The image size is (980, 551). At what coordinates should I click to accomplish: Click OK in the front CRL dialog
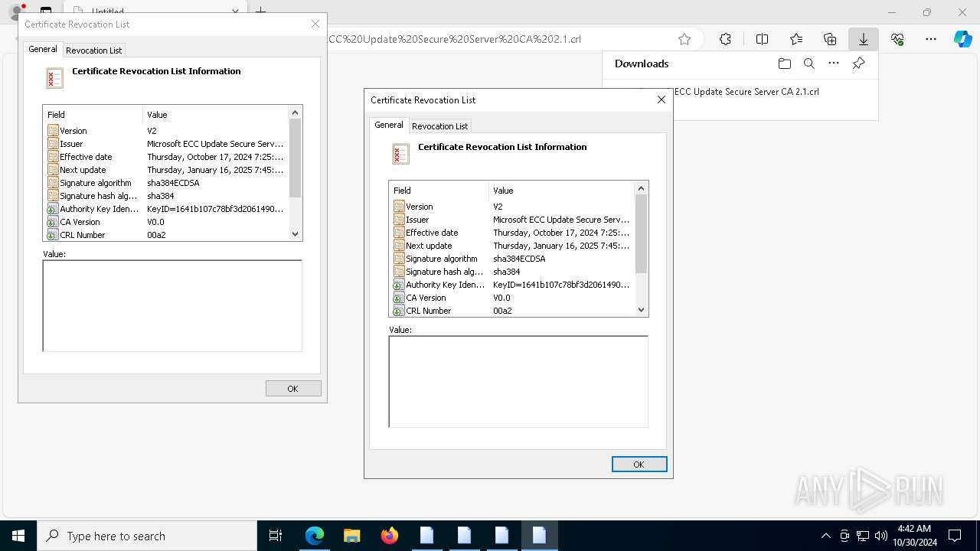pyautogui.click(x=639, y=464)
